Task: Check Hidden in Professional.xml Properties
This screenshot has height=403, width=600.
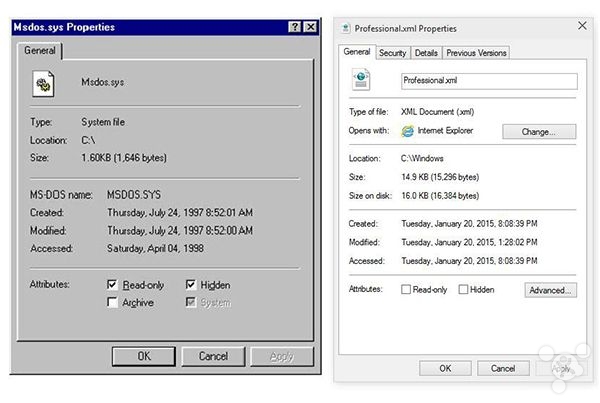Action: [x=463, y=289]
